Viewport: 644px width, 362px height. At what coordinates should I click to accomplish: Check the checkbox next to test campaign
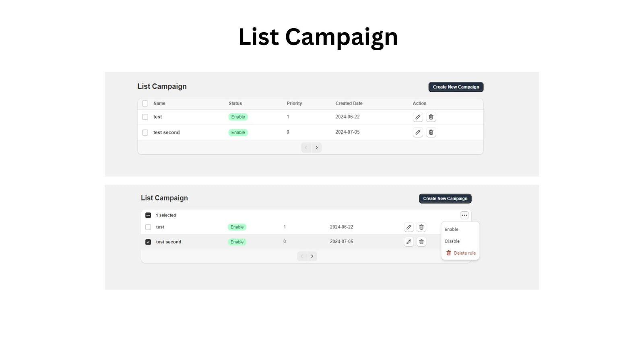(x=145, y=117)
